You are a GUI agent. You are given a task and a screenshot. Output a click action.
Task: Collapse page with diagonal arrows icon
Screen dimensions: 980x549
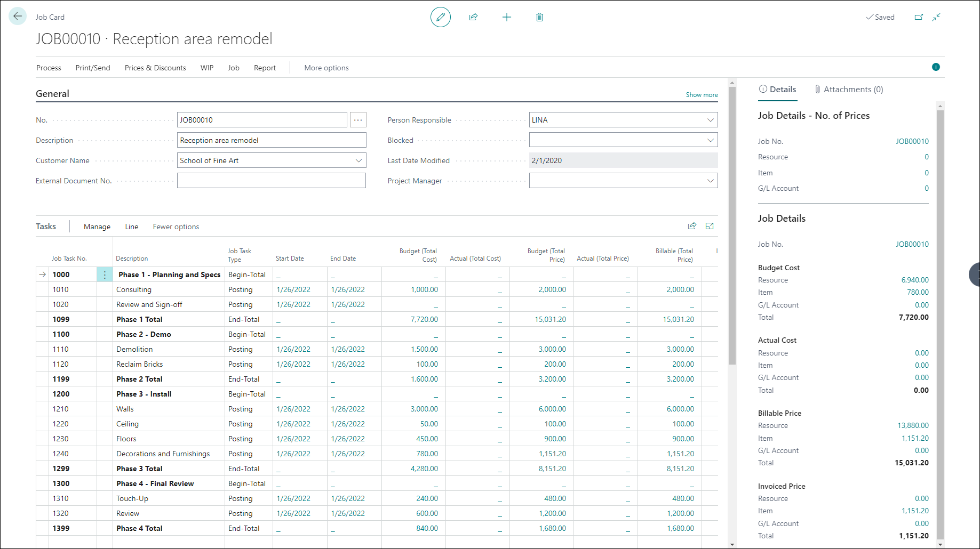point(936,17)
